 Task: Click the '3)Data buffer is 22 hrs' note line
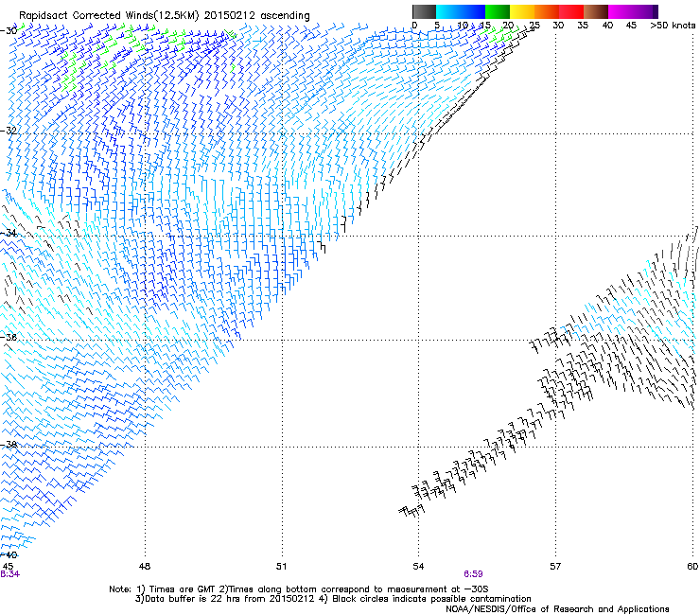click(x=333, y=599)
